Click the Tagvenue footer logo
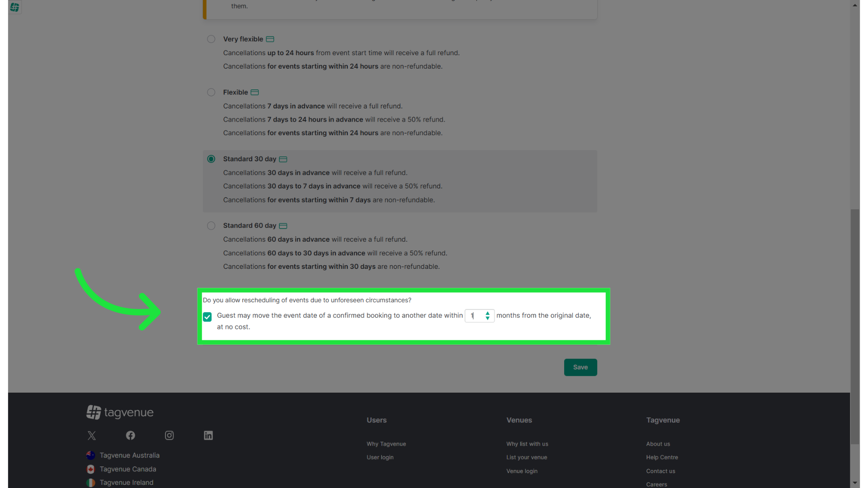The width and height of the screenshot is (868, 488). tap(120, 412)
